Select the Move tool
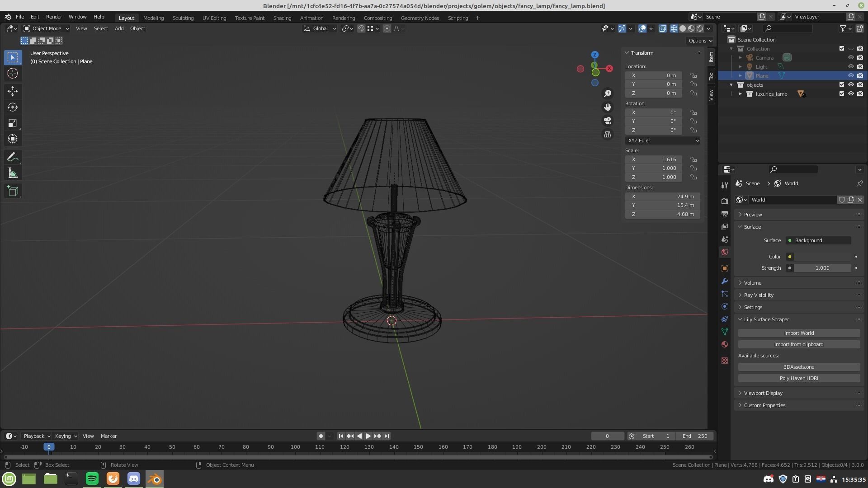Screen dimensions: 868x488 point(13,91)
